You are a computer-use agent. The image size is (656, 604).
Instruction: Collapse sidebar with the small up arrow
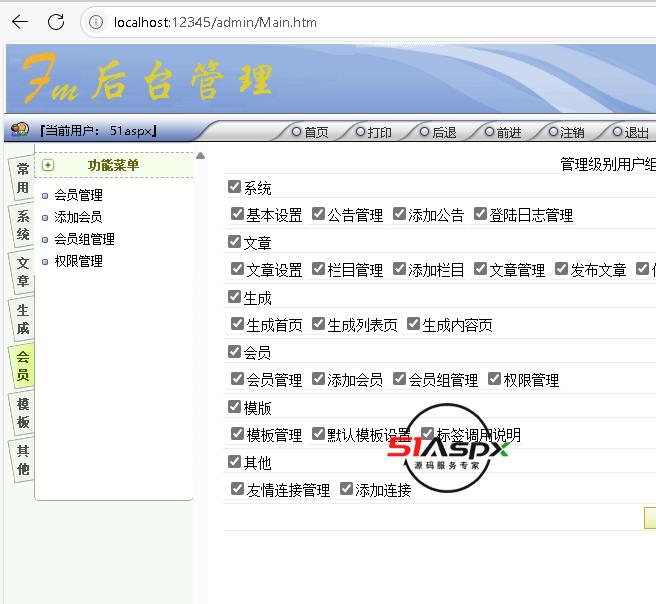tap(200, 156)
